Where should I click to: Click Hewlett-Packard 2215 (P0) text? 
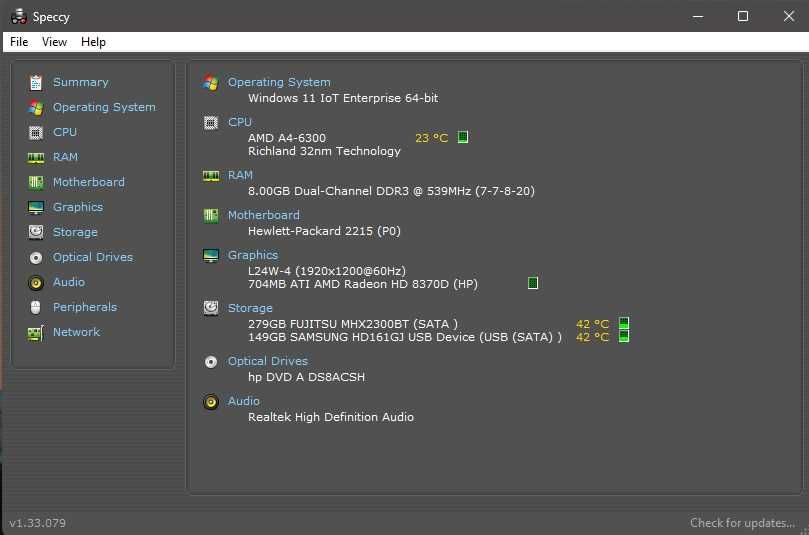pyautogui.click(x=324, y=231)
